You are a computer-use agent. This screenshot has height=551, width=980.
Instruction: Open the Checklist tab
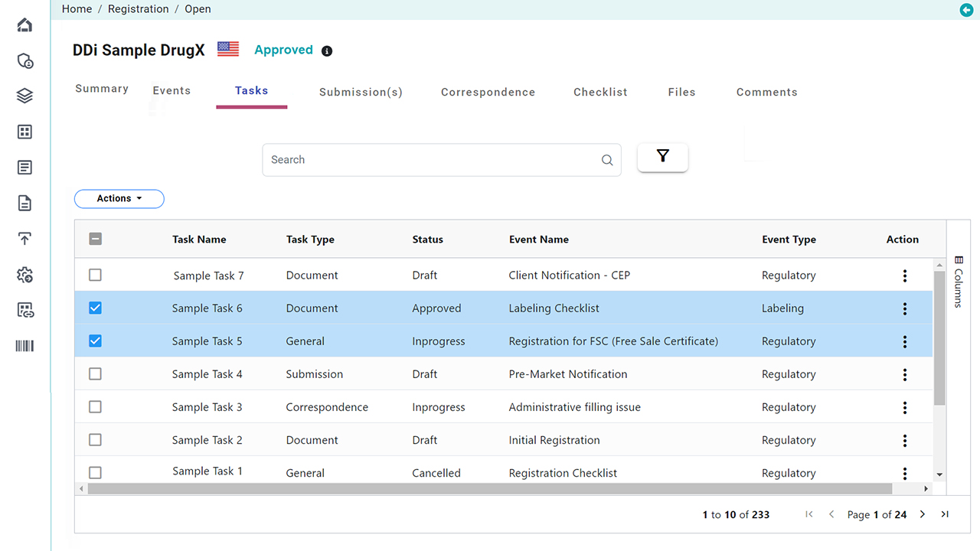[600, 92]
